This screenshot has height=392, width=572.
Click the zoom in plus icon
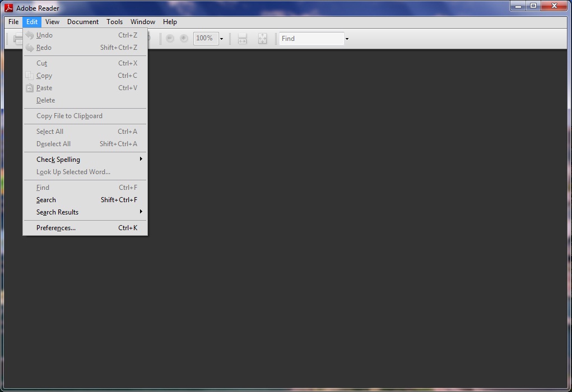coord(184,38)
